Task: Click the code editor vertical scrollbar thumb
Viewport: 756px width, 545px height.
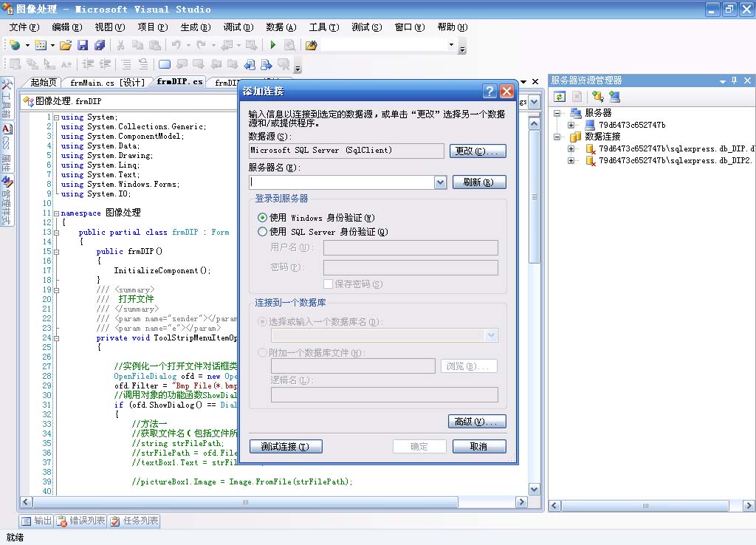Action: coord(535,197)
